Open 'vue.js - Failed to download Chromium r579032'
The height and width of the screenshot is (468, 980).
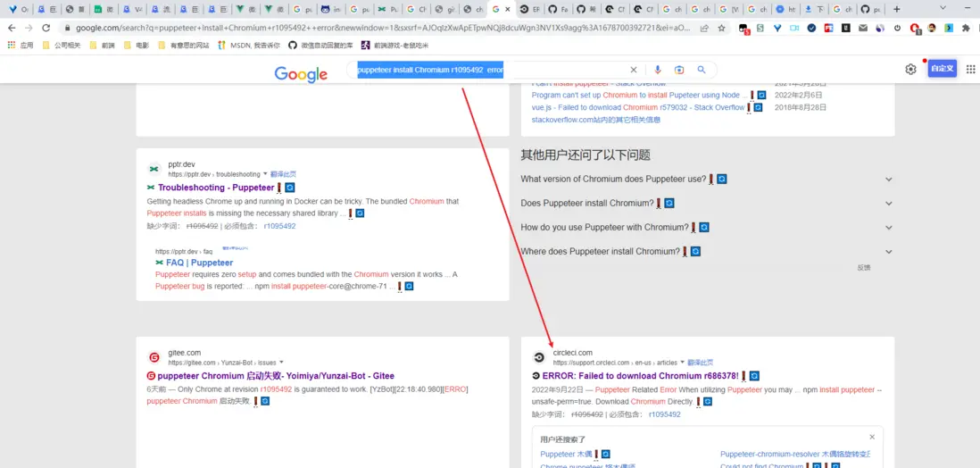637,107
